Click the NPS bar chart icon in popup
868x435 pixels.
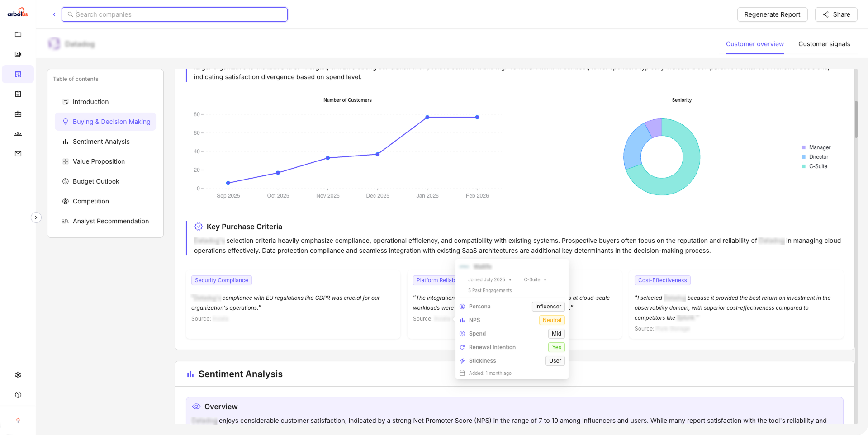[462, 320]
